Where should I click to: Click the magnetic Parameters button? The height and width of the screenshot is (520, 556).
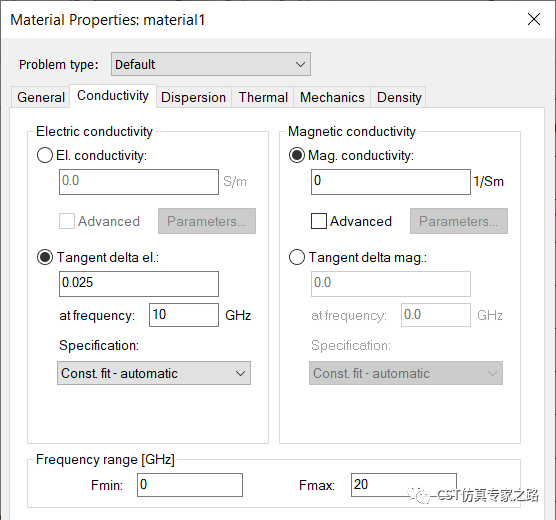pos(459,221)
